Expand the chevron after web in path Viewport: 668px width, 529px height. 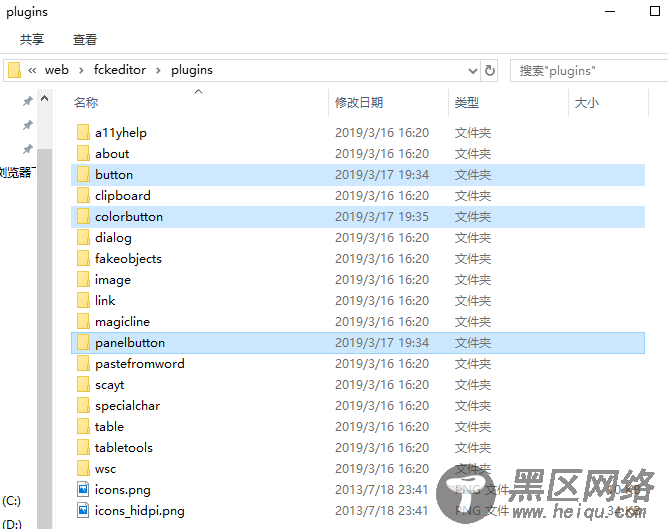tap(81, 70)
